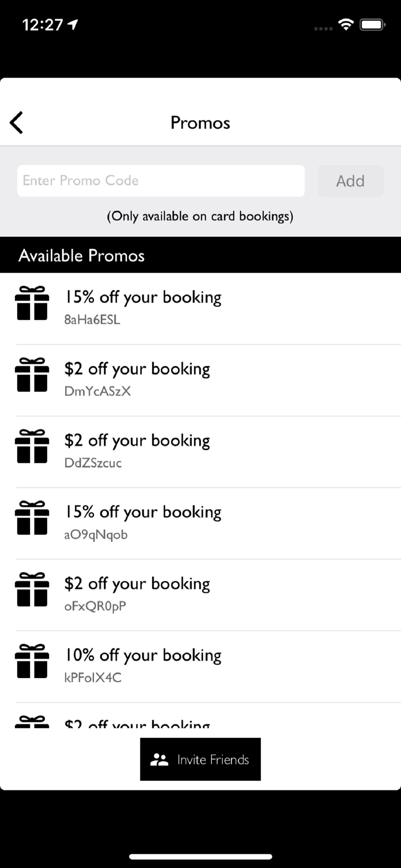Image resolution: width=401 pixels, height=868 pixels.
Task: Choose the 15% off promo aO9qNqob
Action: [x=200, y=523]
